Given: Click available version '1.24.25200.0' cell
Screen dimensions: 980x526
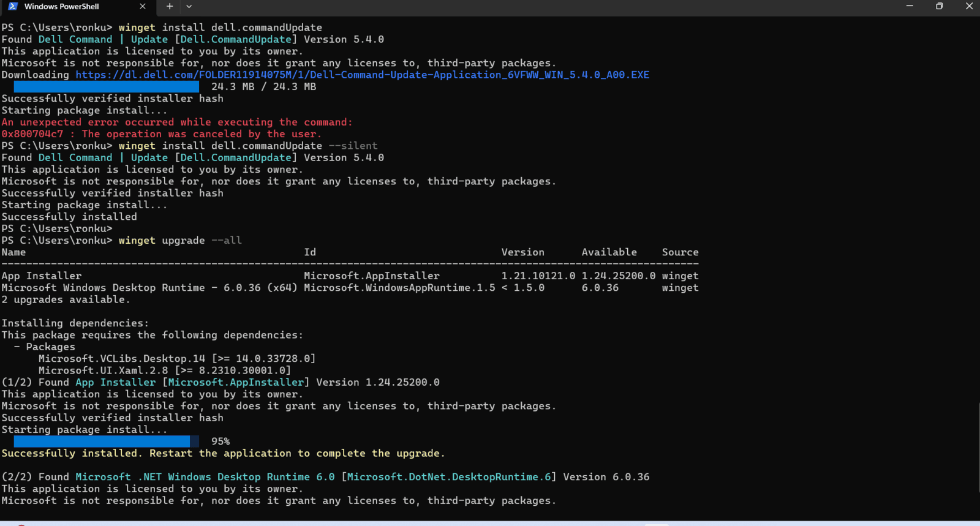Looking at the screenshot, I should point(618,276).
